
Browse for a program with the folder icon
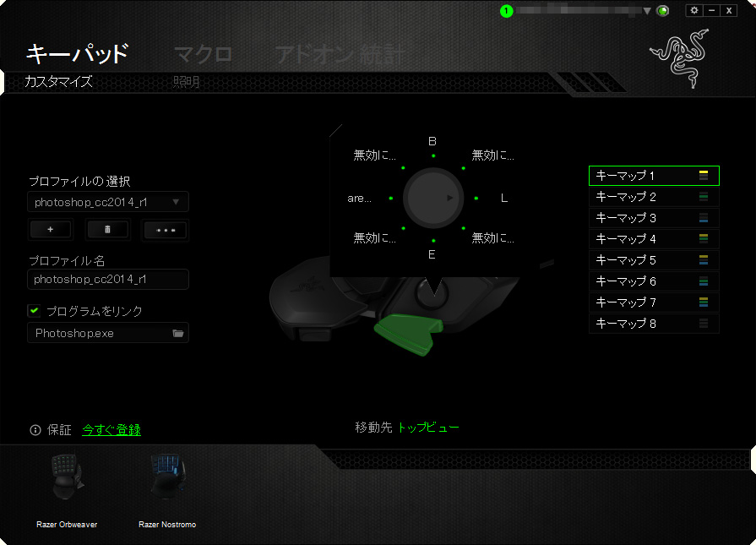pyautogui.click(x=178, y=333)
